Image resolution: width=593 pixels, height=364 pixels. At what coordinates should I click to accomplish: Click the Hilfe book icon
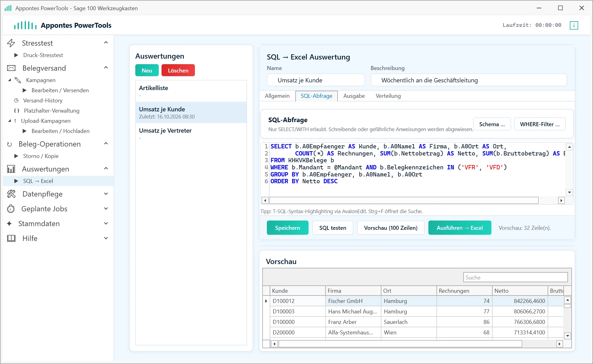[x=11, y=238]
